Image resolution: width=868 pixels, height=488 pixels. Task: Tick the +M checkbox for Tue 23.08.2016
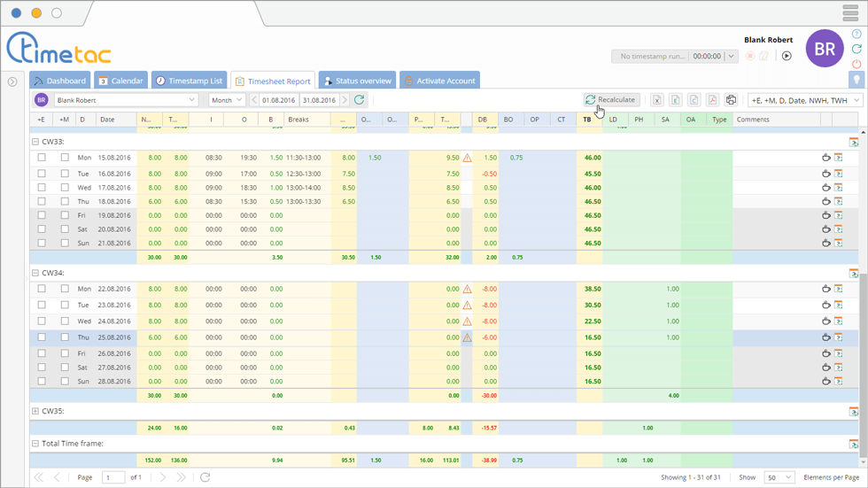click(x=65, y=306)
